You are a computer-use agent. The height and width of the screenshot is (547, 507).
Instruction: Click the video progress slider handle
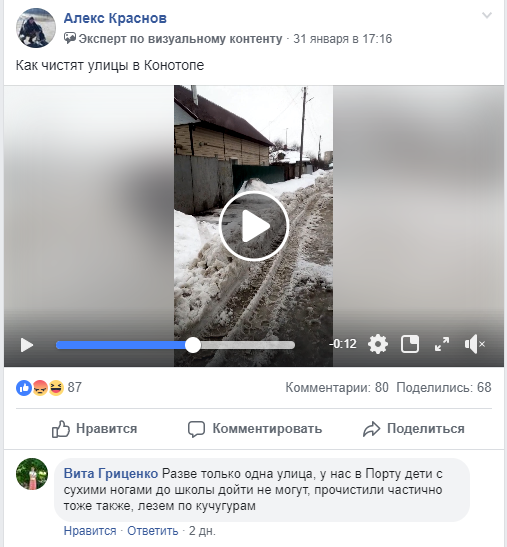coord(193,345)
